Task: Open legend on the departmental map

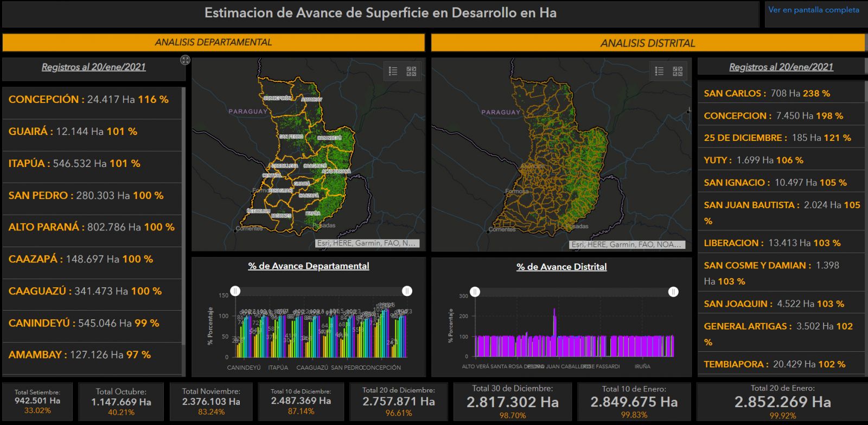Action: (x=393, y=71)
